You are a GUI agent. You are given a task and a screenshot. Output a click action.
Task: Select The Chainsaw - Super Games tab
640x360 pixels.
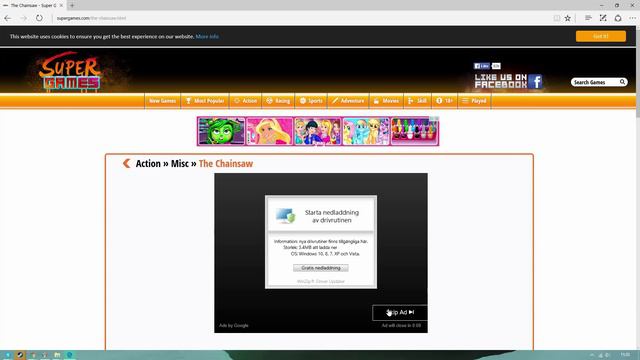33,5
